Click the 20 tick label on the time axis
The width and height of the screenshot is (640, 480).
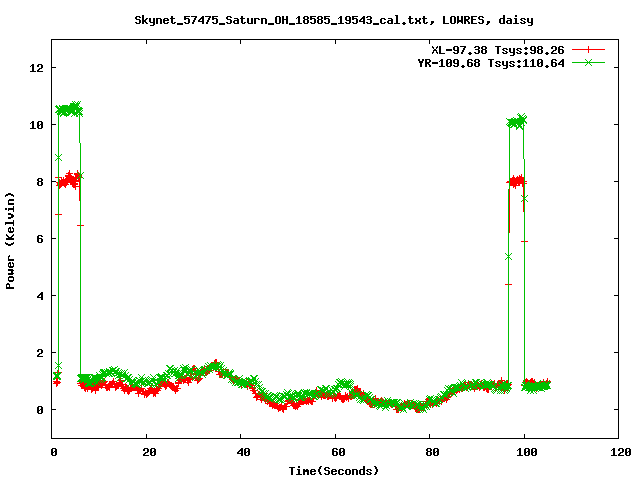pyautogui.click(x=146, y=451)
